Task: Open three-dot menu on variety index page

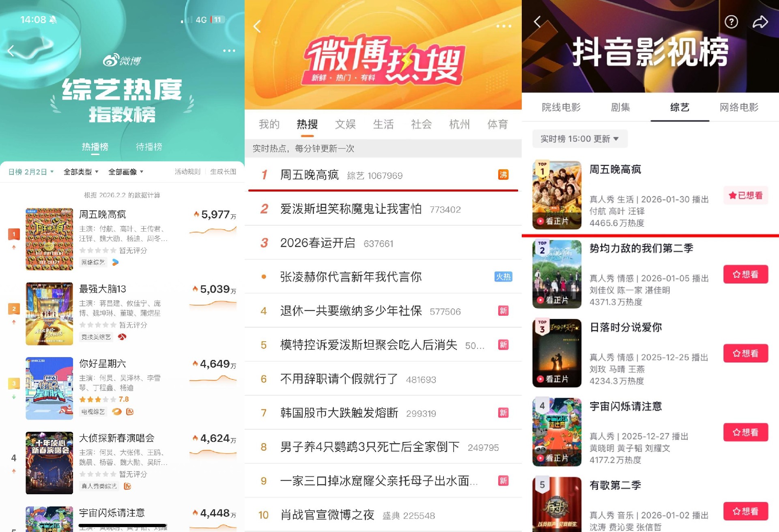Action: [x=229, y=51]
